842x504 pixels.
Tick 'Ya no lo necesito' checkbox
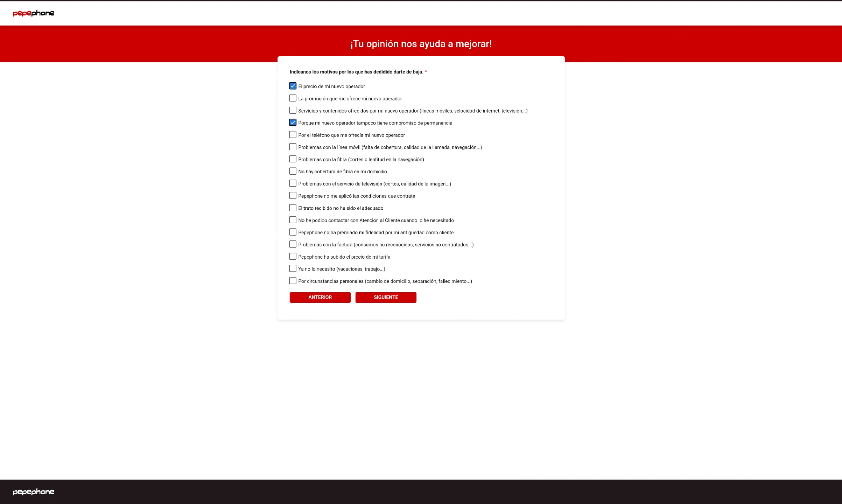coord(293,268)
